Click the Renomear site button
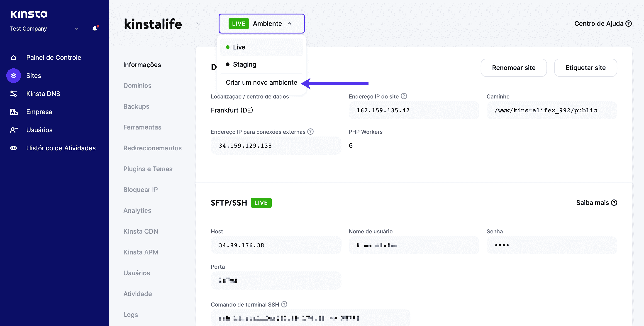644x326 pixels. tap(514, 68)
